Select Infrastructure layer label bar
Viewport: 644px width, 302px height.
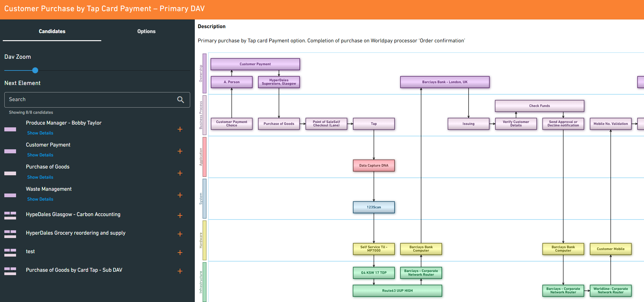tap(204, 282)
